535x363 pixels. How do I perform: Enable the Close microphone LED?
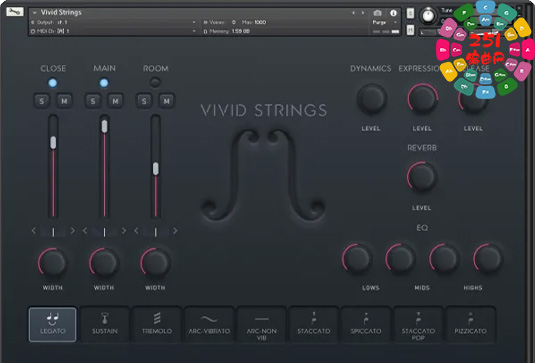53,83
